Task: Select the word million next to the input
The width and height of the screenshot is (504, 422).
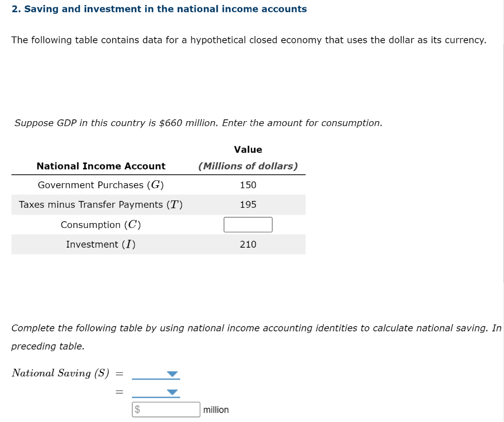Action: click(x=216, y=409)
